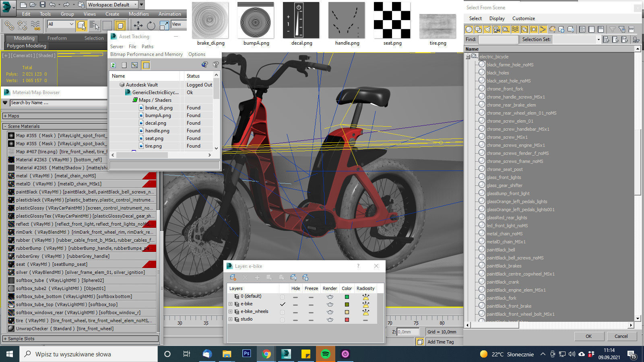Screen dimensions: 644x362
Task: Click the Polygon Modeling panel button
Action: 26,46
